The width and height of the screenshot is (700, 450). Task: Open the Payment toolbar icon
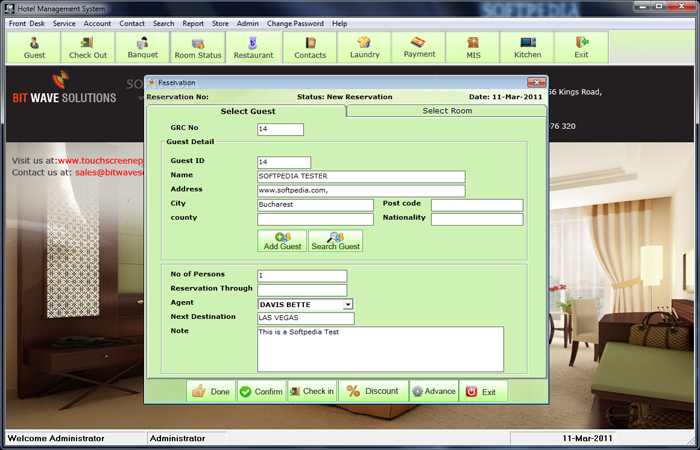click(x=418, y=47)
